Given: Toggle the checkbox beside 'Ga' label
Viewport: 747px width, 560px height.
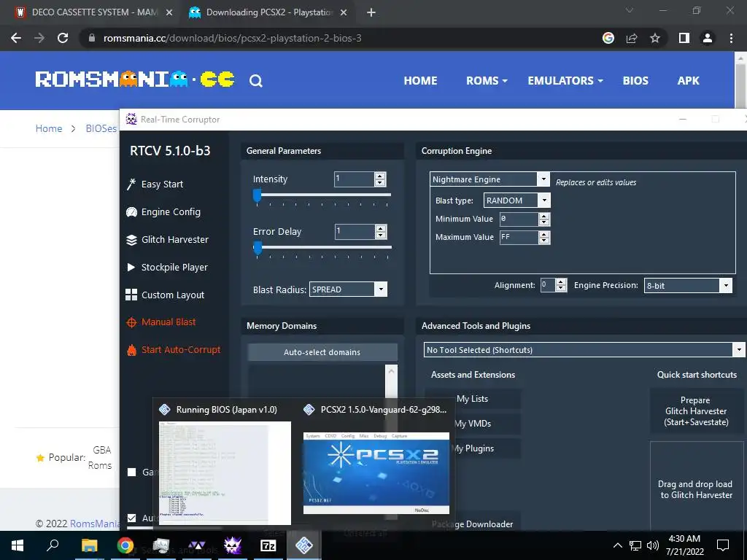Looking at the screenshot, I should [x=132, y=472].
